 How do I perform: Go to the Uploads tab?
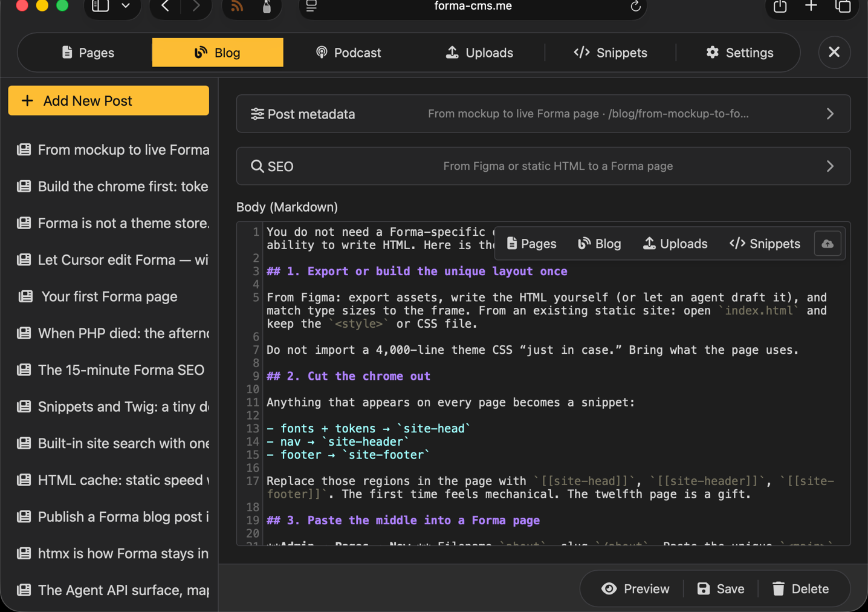pos(479,53)
